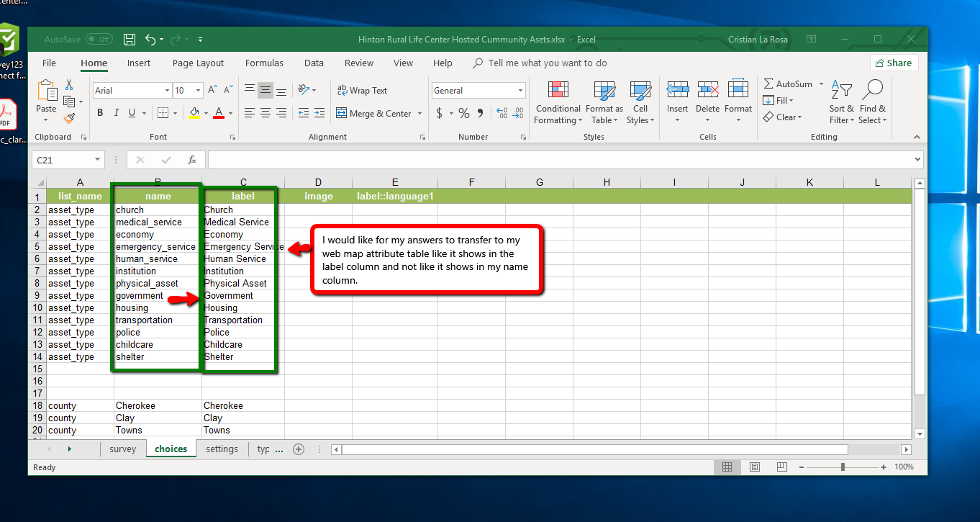
Task: Open the survey worksheet tab
Action: click(x=123, y=449)
